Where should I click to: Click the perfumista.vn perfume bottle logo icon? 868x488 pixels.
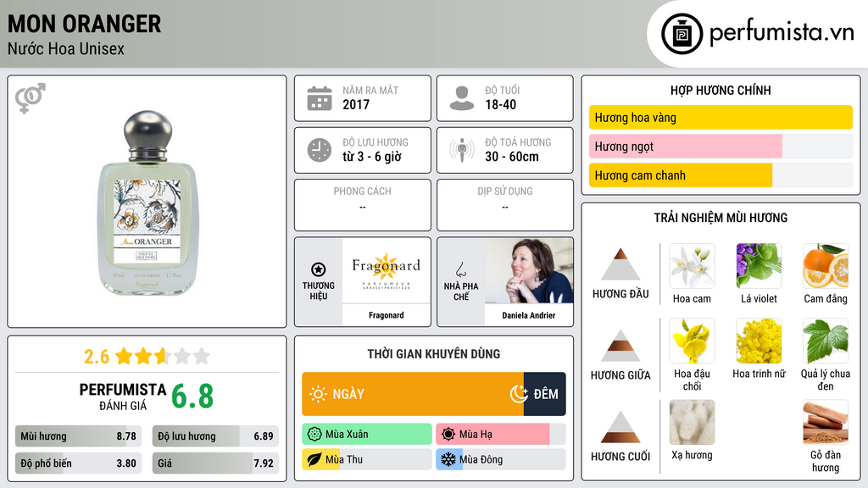pos(682,34)
